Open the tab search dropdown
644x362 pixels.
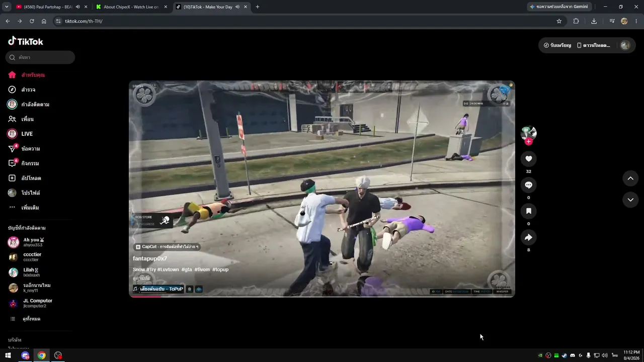pyautogui.click(x=7, y=7)
